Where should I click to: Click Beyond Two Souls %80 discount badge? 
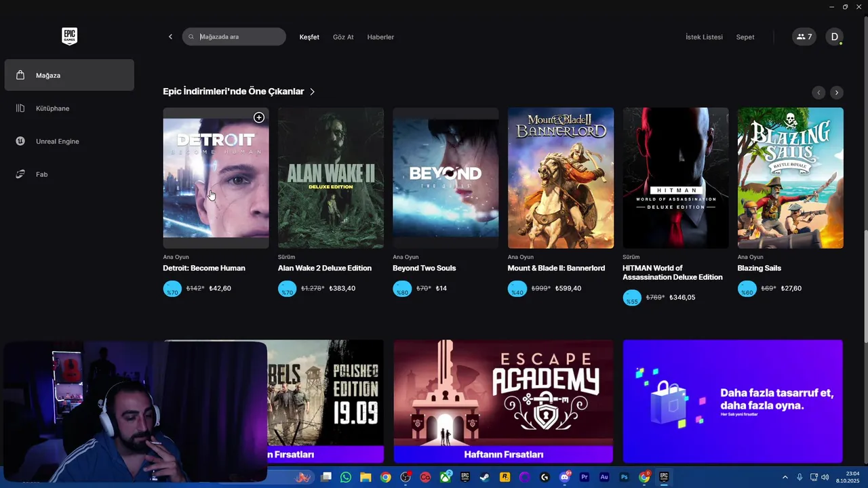pos(402,289)
